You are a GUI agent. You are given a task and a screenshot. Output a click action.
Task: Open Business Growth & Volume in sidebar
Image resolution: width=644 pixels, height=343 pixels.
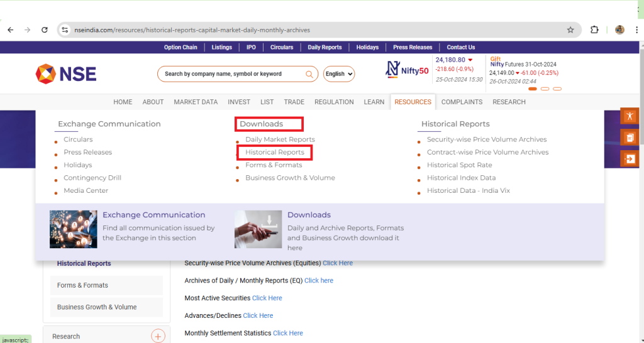click(106, 307)
